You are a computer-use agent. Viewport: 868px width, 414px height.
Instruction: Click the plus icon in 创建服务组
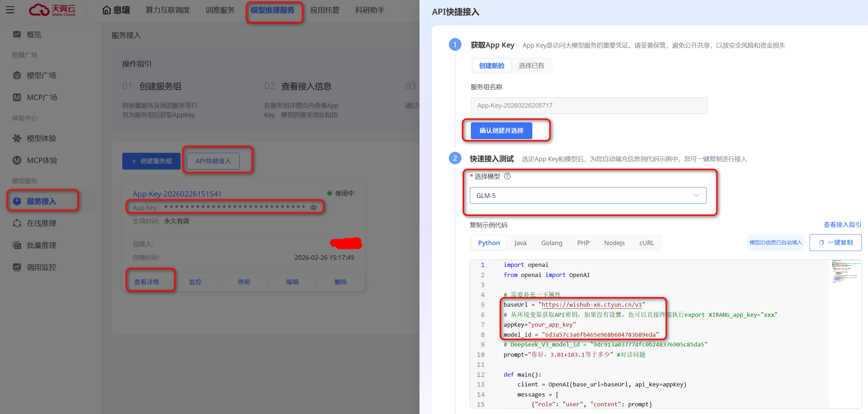tap(134, 161)
